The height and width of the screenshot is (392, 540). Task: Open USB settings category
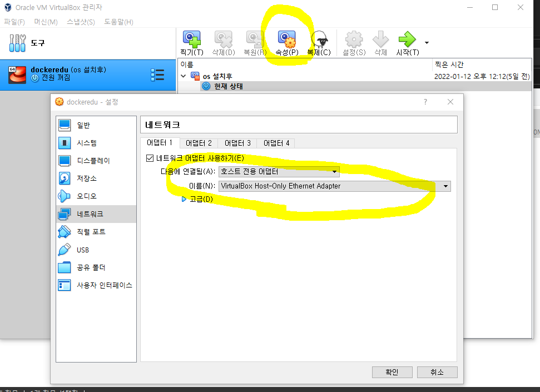pos(96,250)
